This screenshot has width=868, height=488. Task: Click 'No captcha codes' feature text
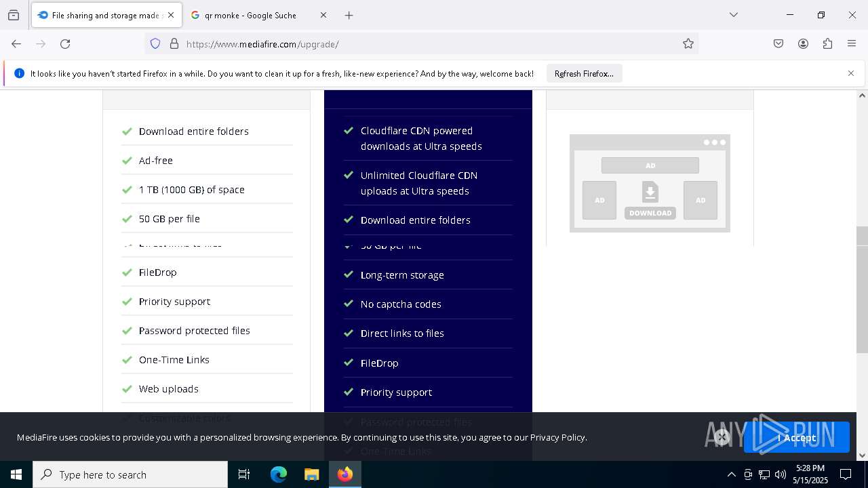[x=401, y=304]
